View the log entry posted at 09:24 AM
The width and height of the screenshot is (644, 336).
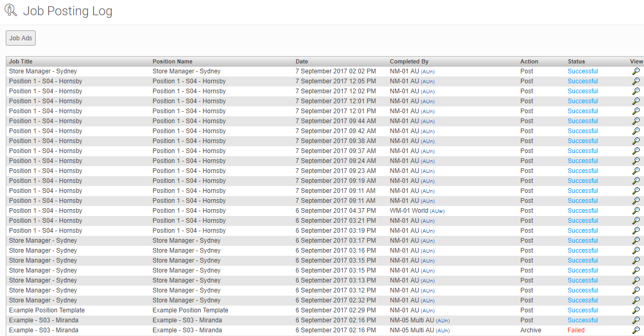coord(636,161)
